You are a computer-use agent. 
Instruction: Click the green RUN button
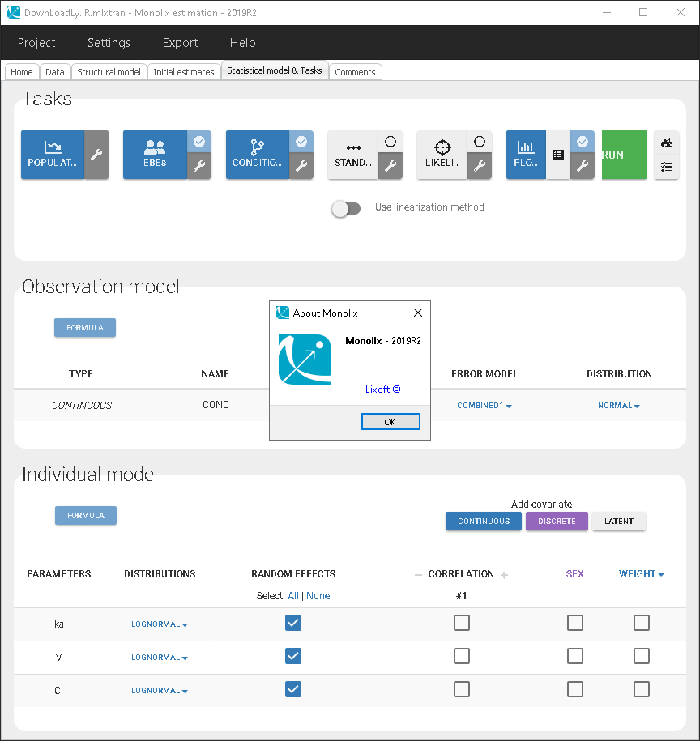point(624,155)
